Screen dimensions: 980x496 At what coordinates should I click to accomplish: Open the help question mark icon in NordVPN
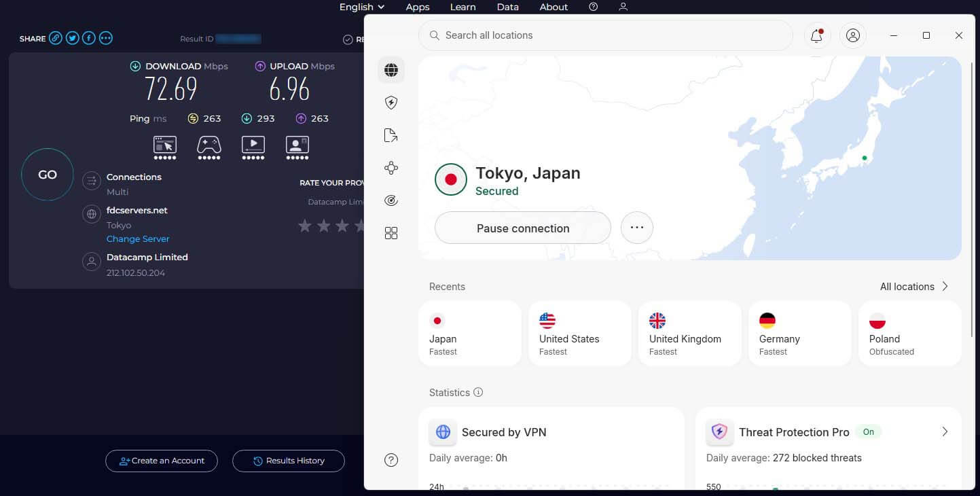pos(391,460)
